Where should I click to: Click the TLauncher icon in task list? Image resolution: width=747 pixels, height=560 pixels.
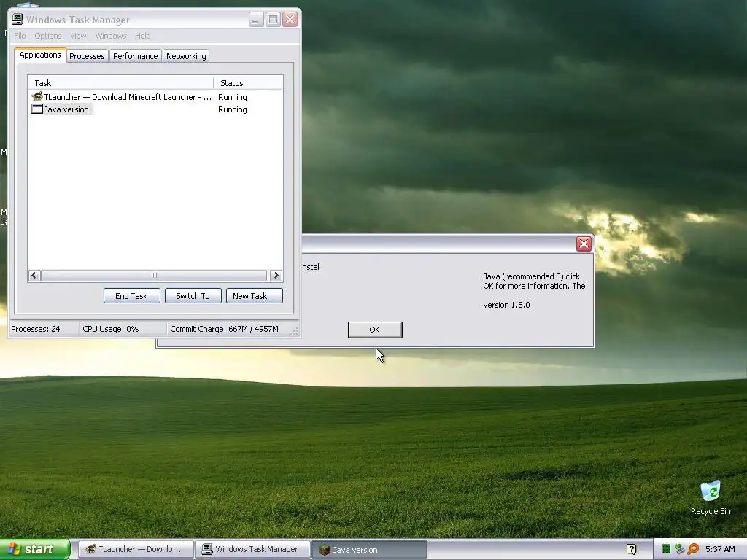tap(36, 97)
